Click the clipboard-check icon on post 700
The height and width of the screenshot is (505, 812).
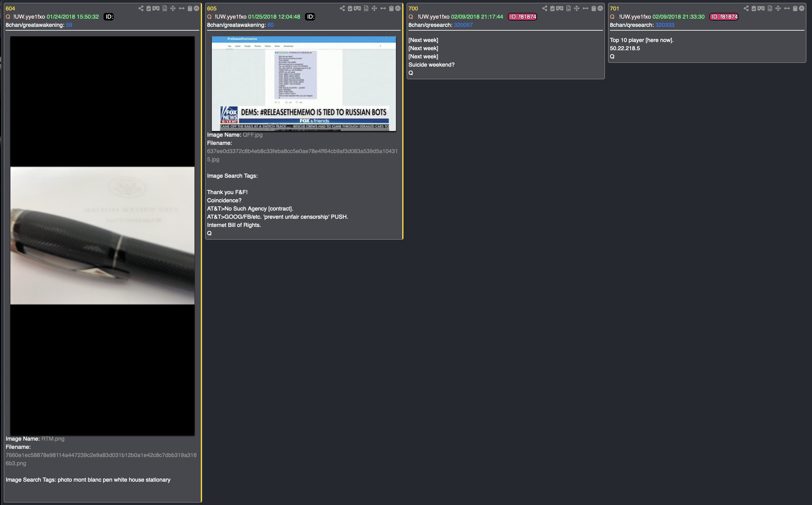(x=552, y=8)
